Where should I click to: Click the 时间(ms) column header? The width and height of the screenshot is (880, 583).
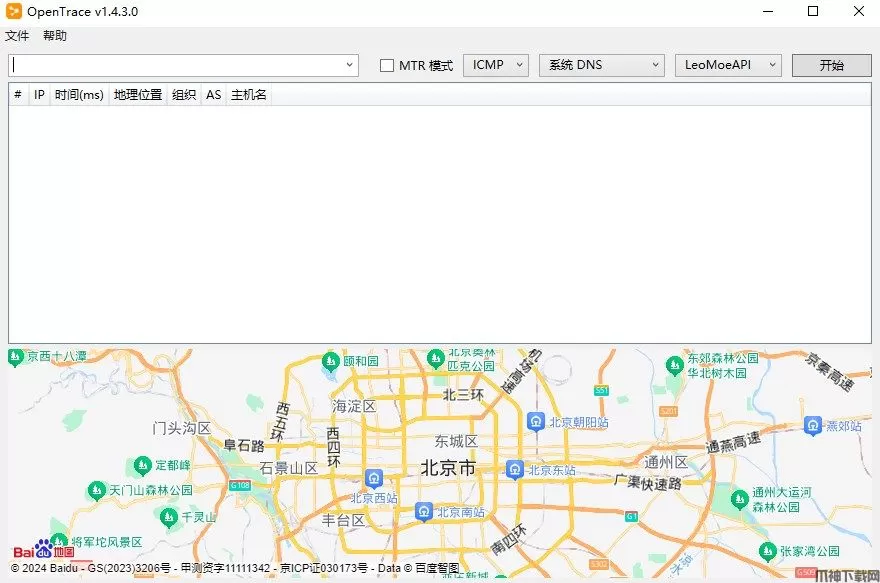(79, 95)
